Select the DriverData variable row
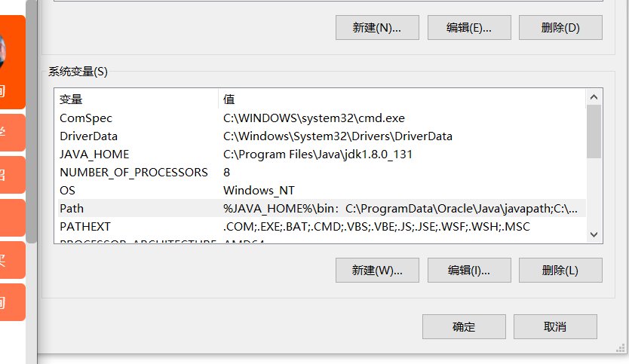The width and height of the screenshot is (629, 364). click(x=322, y=136)
